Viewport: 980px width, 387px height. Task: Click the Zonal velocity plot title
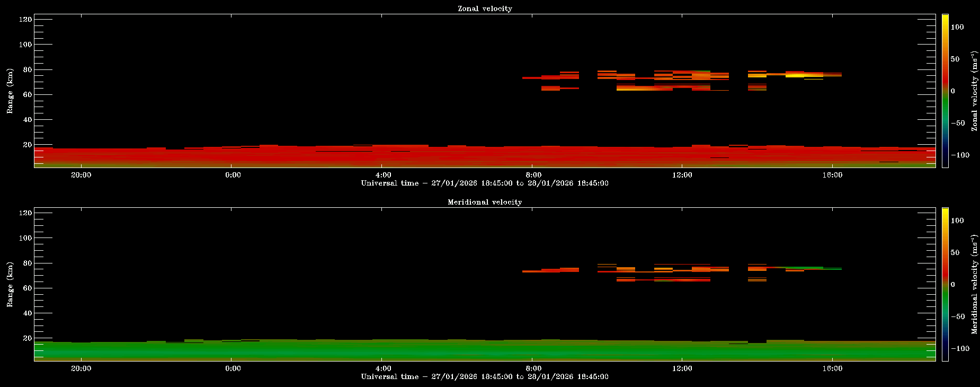click(485, 8)
